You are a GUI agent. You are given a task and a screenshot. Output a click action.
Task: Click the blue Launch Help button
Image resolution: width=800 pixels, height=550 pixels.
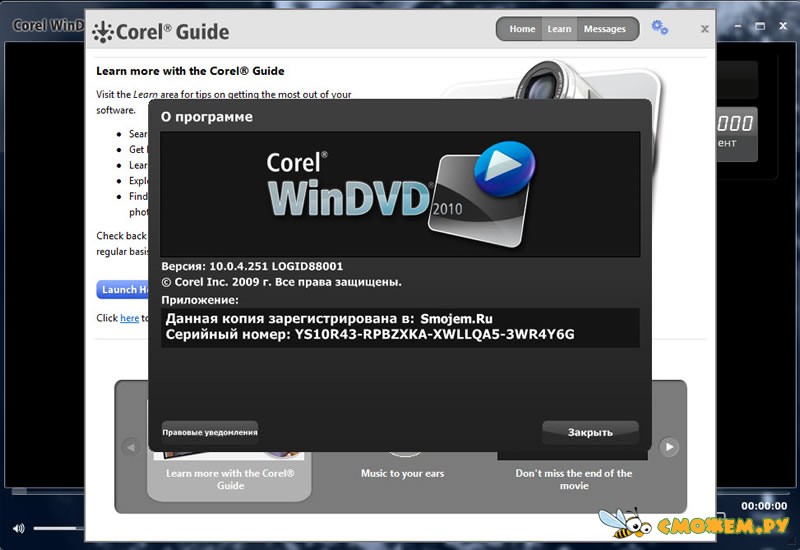coord(123,289)
